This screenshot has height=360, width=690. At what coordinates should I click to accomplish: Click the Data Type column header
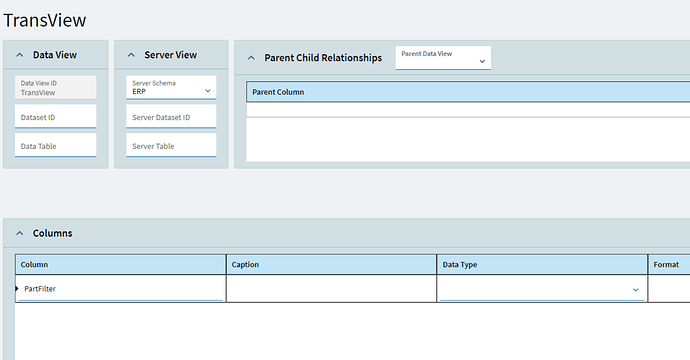tap(542, 264)
